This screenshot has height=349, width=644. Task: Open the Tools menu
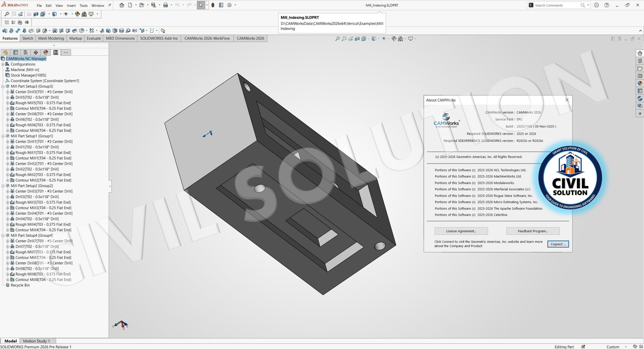click(83, 6)
